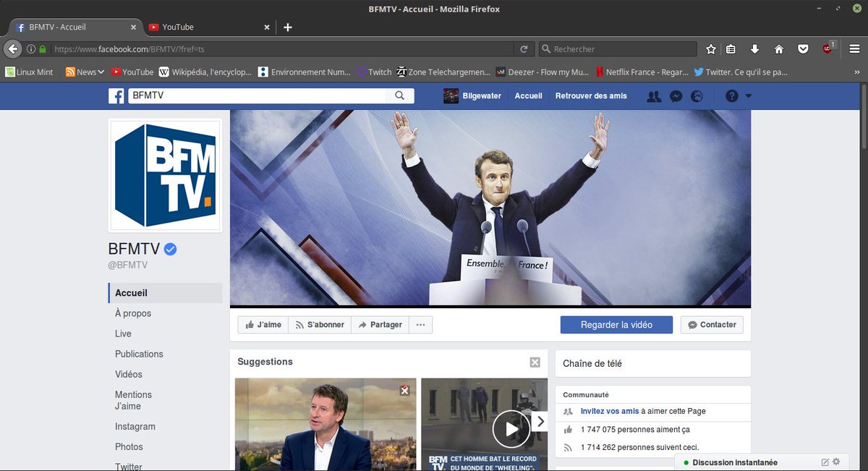Click the Facebook logo icon

(x=116, y=96)
